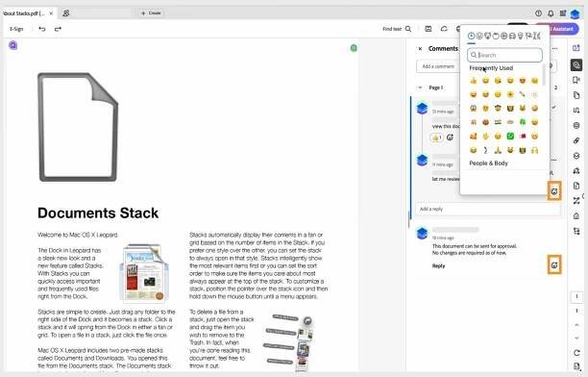Click the page display icon in sidebar bottom
This screenshot has width=588, height=377.
(x=576, y=366)
